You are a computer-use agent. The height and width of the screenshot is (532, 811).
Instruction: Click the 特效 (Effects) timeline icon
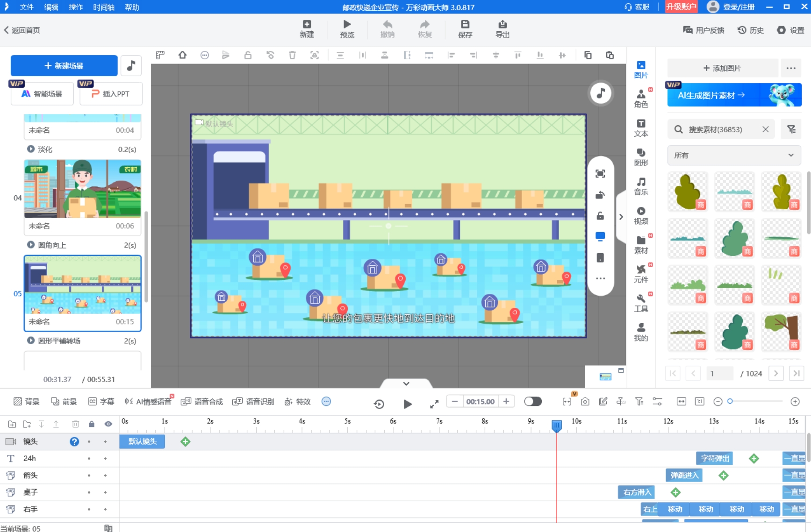[x=297, y=402]
